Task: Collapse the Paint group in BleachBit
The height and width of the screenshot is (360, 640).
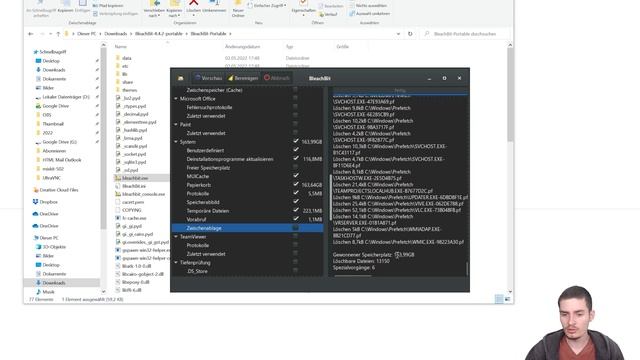Action: (176, 124)
